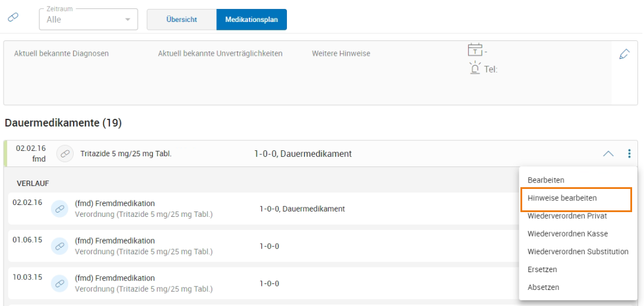Open the Zeitraum dropdown
644x306 pixels.
click(x=89, y=20)
